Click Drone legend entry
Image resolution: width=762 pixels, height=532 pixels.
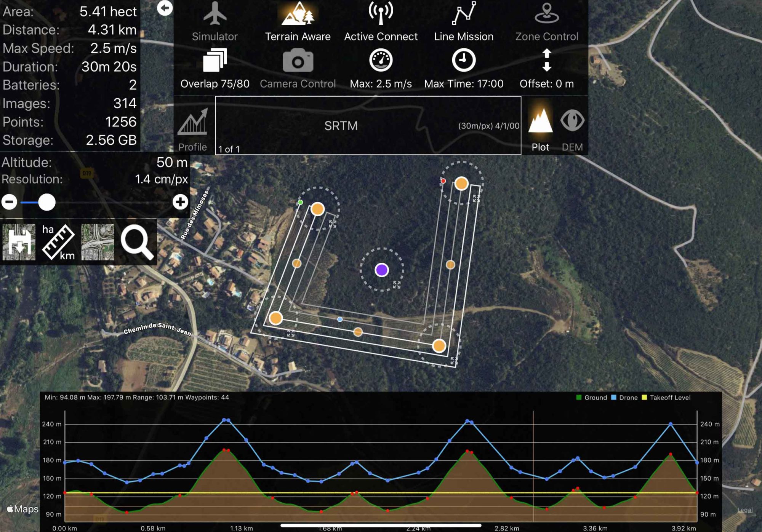[624, 398]
